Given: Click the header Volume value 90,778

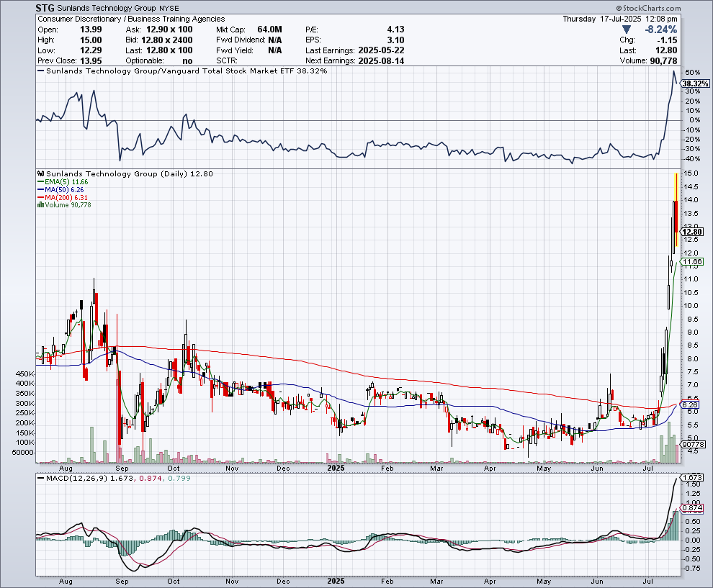Looking at the screenshot, I should [663, 61].
